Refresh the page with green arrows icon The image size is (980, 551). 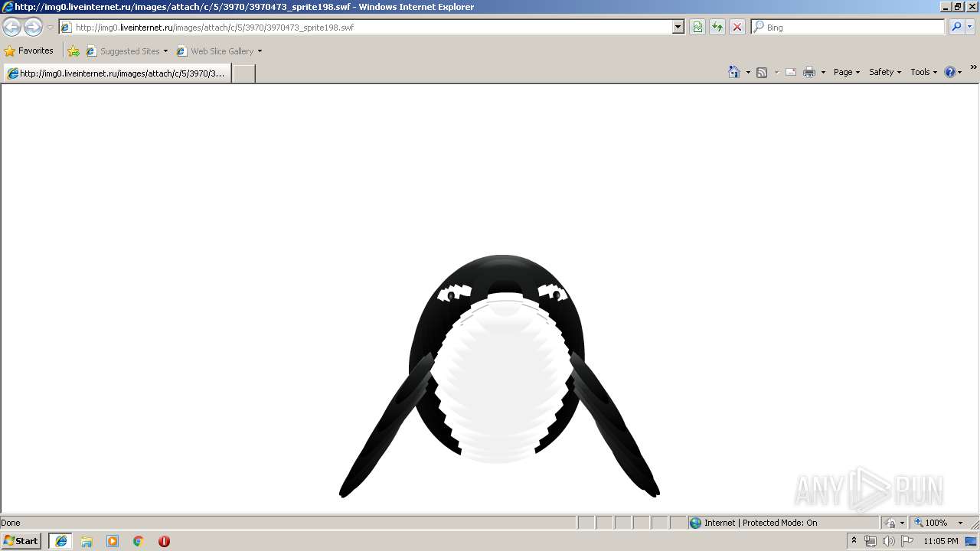point(717,27)
